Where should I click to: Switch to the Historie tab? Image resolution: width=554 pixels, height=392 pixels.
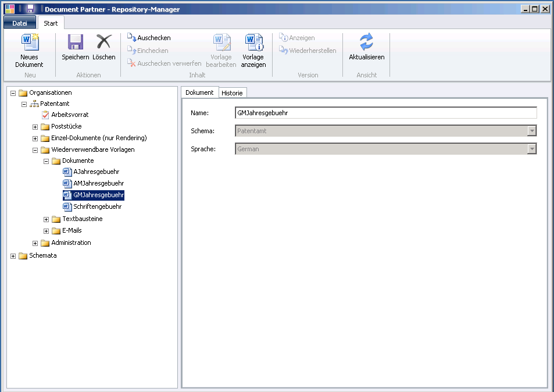233,92
